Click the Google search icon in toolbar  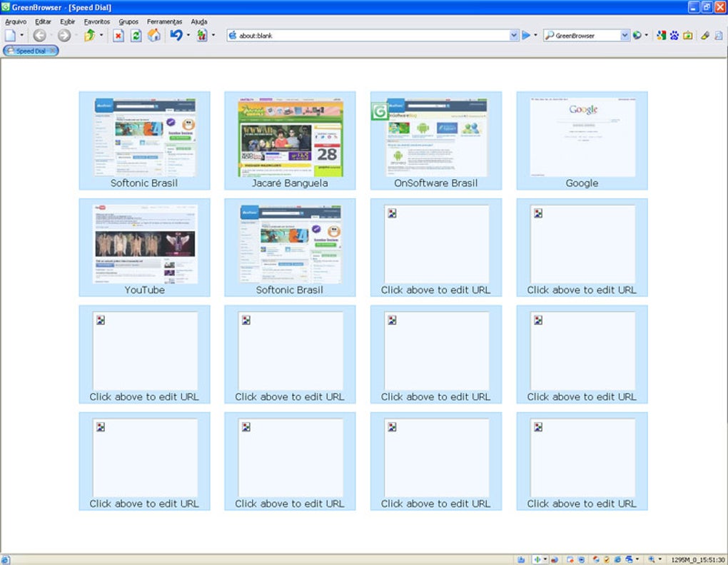click(661, 34)
